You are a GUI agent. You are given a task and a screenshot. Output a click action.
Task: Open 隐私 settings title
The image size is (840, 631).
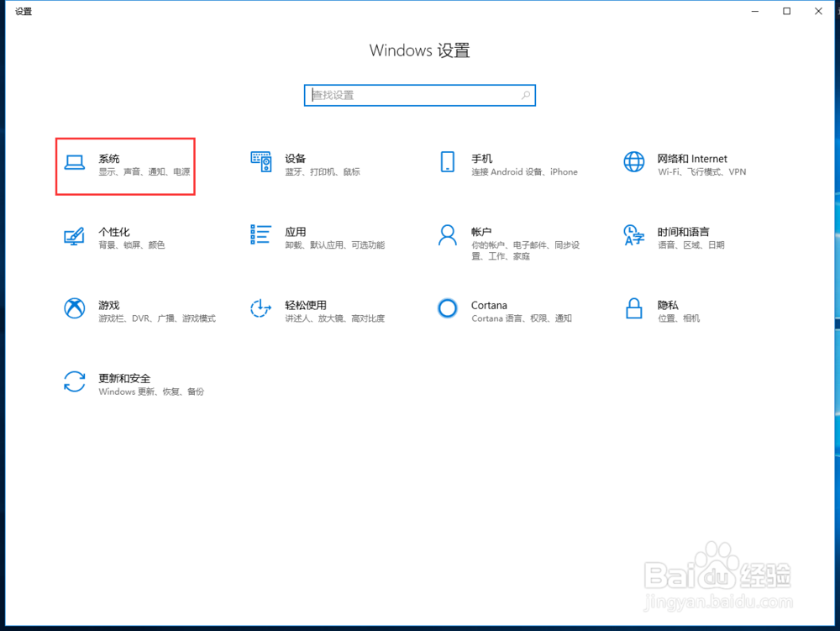[x=668, y=305]
